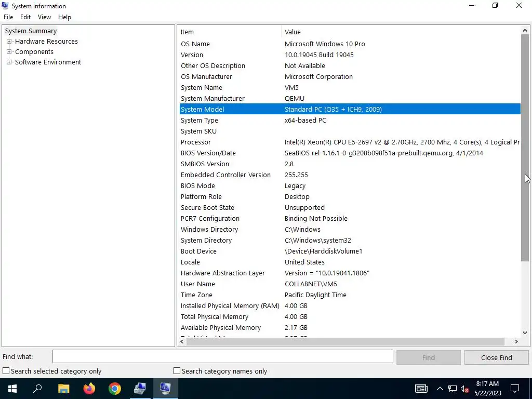Image resolution: width=532 pixels, height=399 pixels.
Task: Select the Windows Directory row
Action: pyautogui.click(x=350, y=229)
